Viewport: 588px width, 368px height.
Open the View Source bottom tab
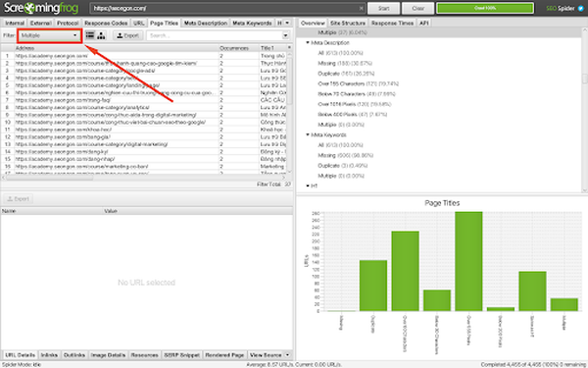[266, 355]
